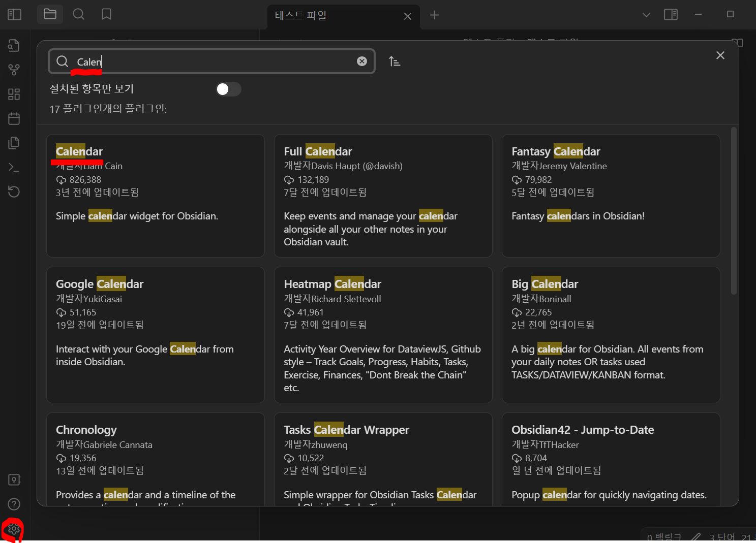Screen dimensions: 756x543
Task: Click the '17 플러그인개의 플러그인:' result count
Action: pyautogui.click(x=108, y=109)
